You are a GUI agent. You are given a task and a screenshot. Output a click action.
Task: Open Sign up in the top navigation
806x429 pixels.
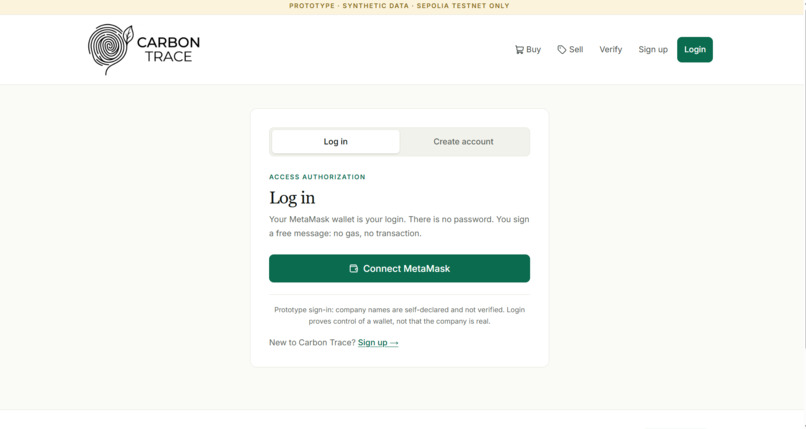coord(653,49)
